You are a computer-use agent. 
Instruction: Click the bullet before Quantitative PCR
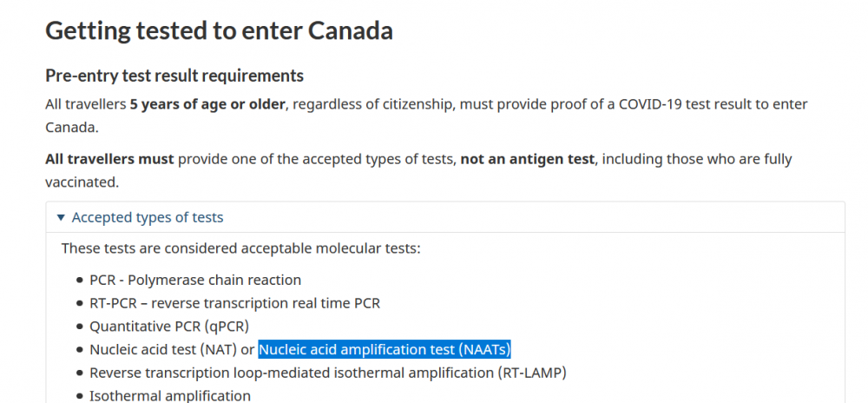click(80, 327)
